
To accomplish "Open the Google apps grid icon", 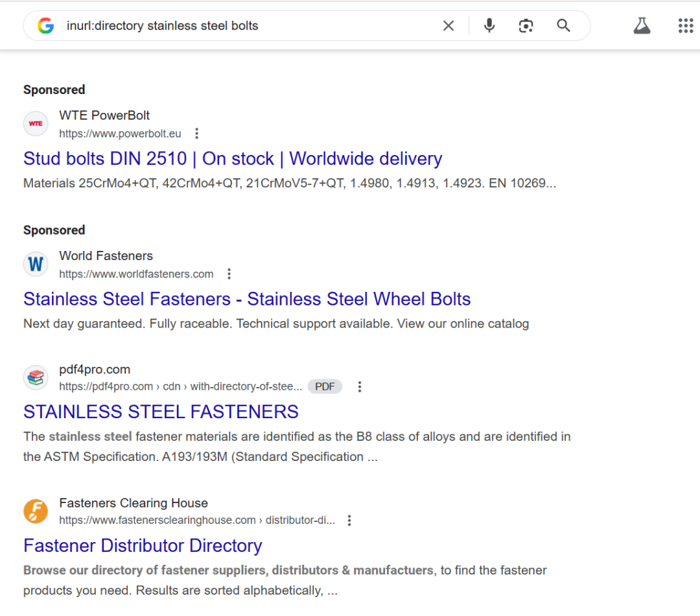I will tap(686, 26).
